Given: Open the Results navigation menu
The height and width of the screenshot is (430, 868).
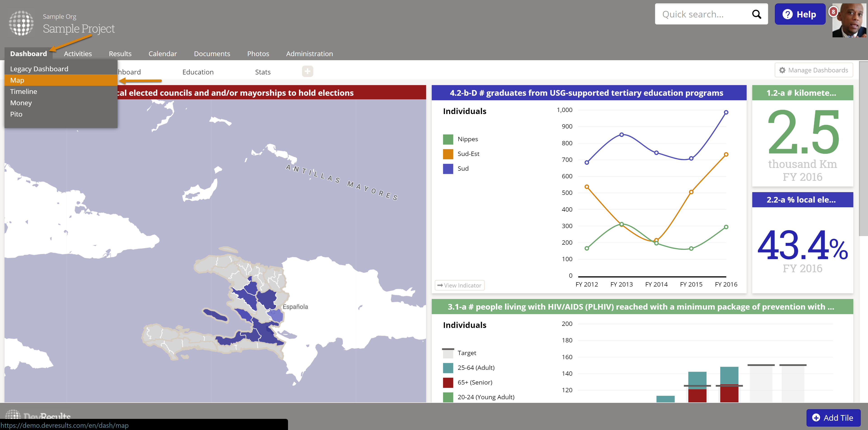Looking at the screenshot, I should click(x=120, y=54).
